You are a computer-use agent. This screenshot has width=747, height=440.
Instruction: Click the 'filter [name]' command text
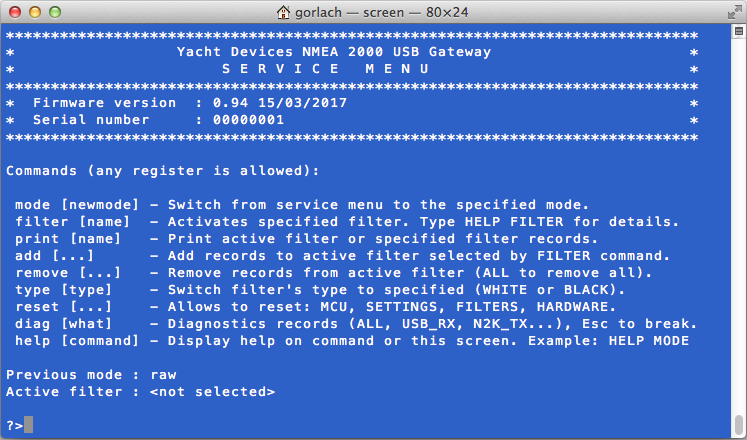tap(68, 221)
